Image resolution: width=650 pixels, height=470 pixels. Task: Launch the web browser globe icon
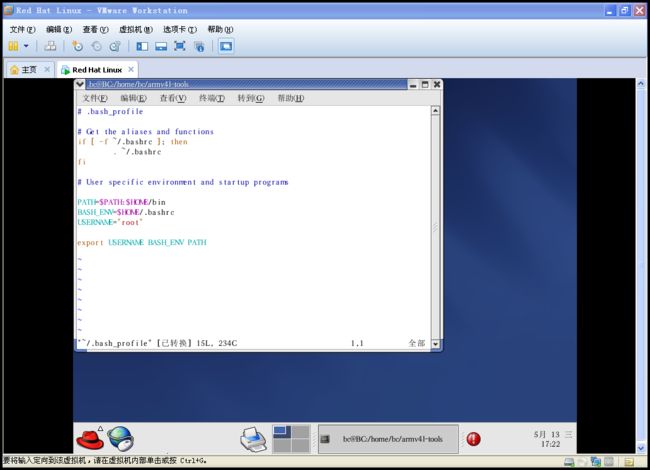tap(120, 439)
